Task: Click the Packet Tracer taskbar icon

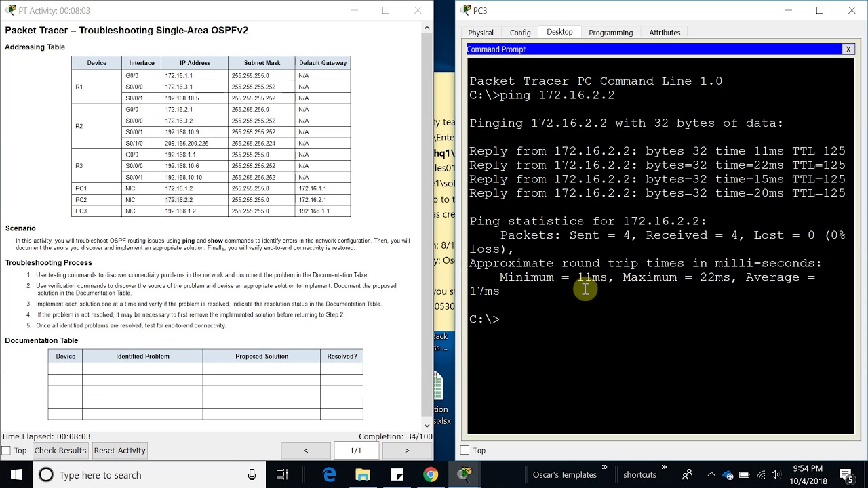Action: [464, 474]
